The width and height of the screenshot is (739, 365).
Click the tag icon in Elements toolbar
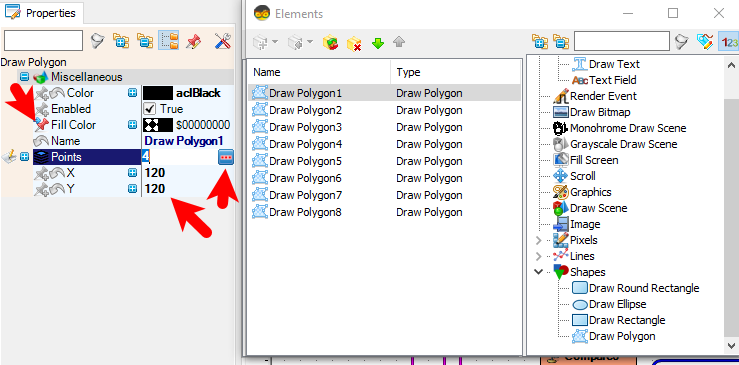coord(704,41)
